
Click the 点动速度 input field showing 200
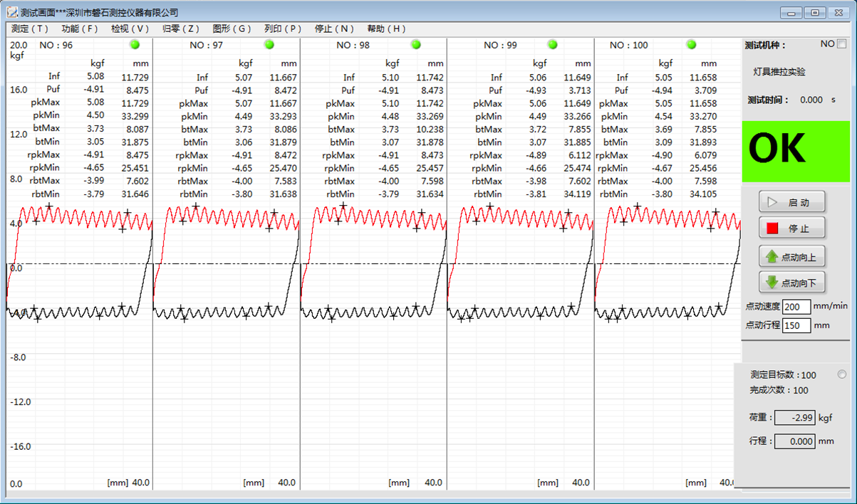click(796, 306)
